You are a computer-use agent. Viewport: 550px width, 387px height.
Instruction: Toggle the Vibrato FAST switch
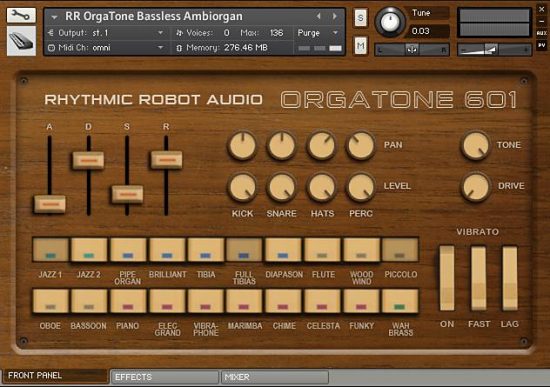[478, 278]
